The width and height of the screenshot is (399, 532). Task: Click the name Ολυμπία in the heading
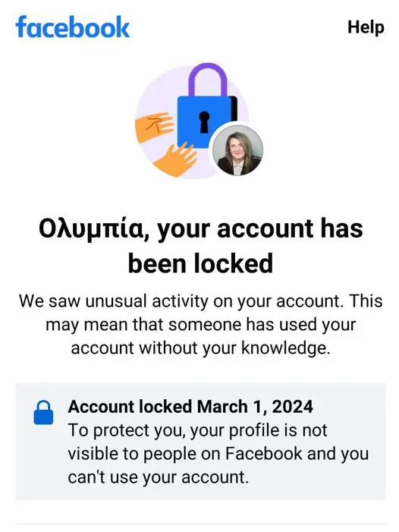click(93, 228)
